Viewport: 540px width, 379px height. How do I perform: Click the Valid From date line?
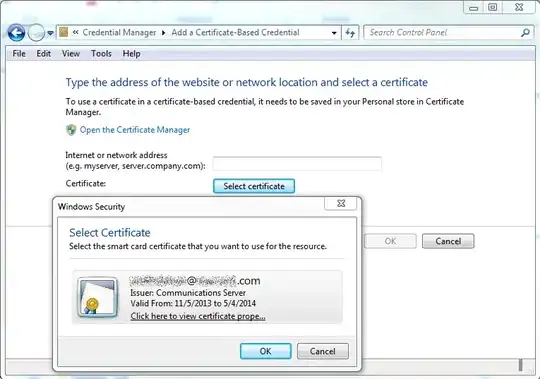193,304
